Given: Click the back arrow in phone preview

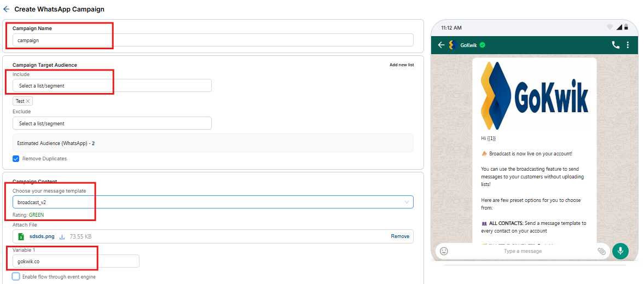Looking at the screenshot, I should (441, 45).
